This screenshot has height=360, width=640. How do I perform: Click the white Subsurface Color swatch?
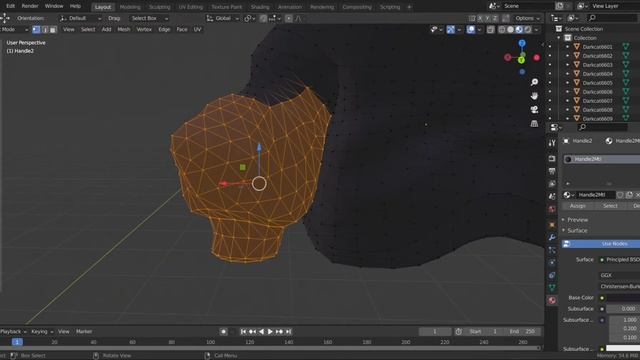coord(623,349)
